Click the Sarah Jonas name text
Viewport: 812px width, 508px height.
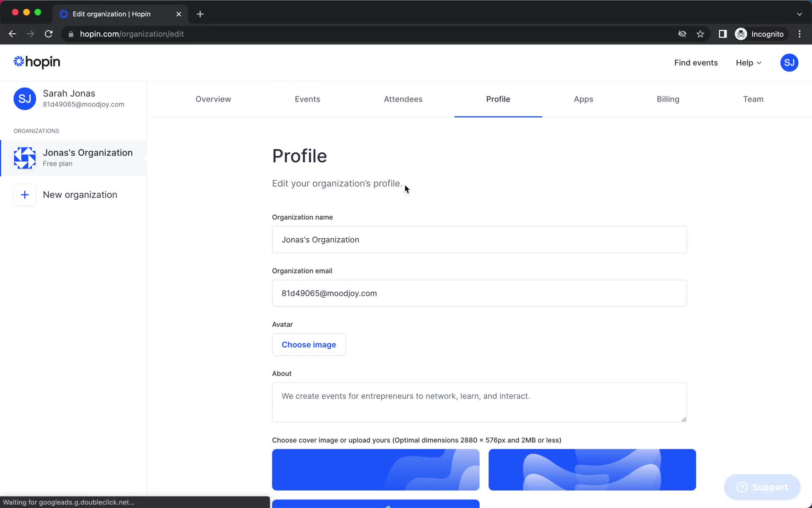point(69,94)
